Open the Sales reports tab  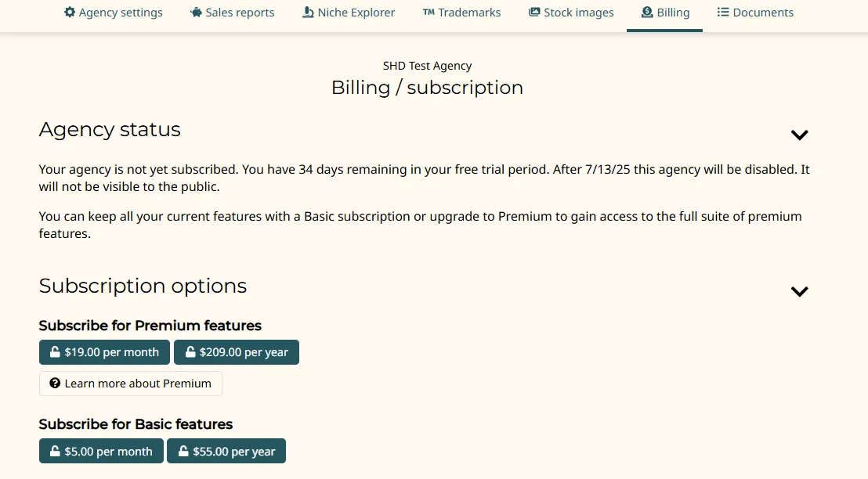[x=240, y=13]
